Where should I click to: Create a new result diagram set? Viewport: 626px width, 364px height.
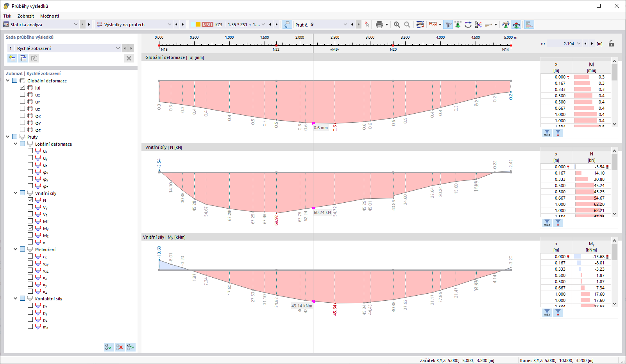(x=12, y=58)
